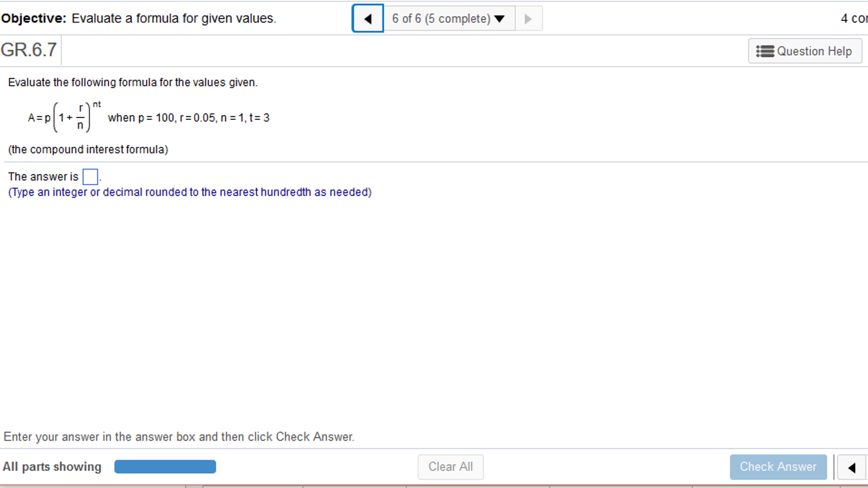Click the triangle icon inside the question navigator
The height and width of the screenshot is (488, 868).
pyautogui.click(x=500, y=19)
